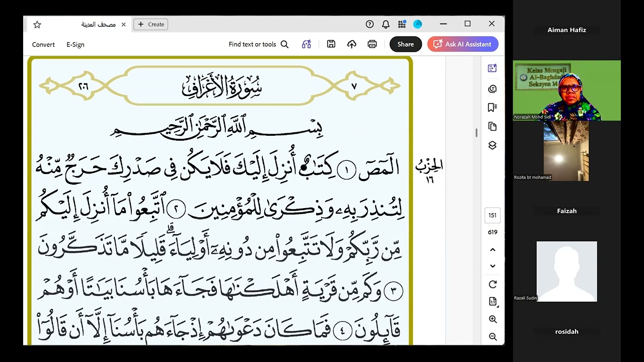The image size is (644, 362).
Task: Zoom out with the minus magnifier
Action: [493, 337]
